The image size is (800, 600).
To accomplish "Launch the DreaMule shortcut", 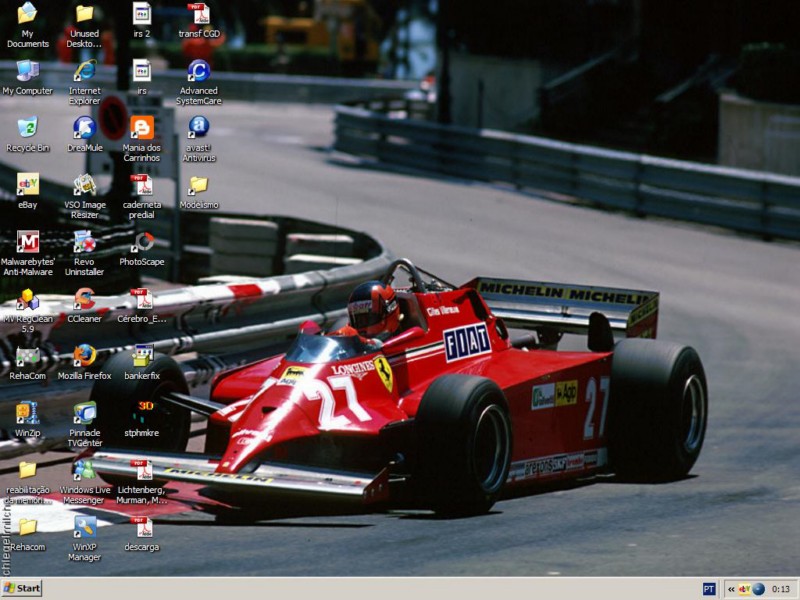I will click(85, 128).
